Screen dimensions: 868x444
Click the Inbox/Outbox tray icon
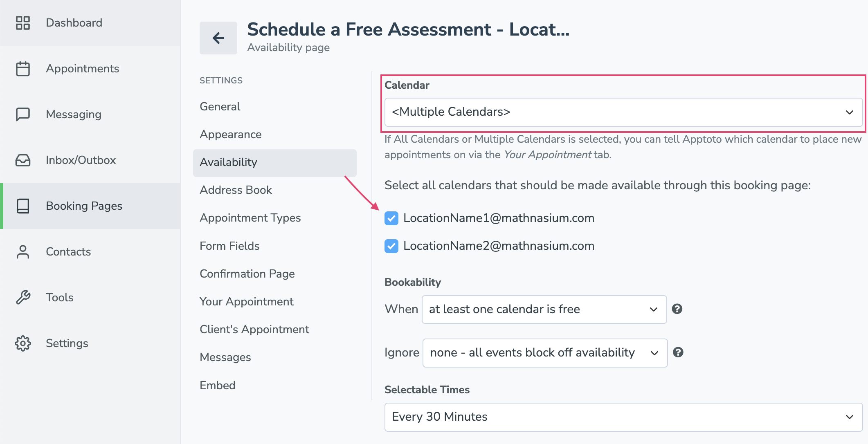(23, 160)
